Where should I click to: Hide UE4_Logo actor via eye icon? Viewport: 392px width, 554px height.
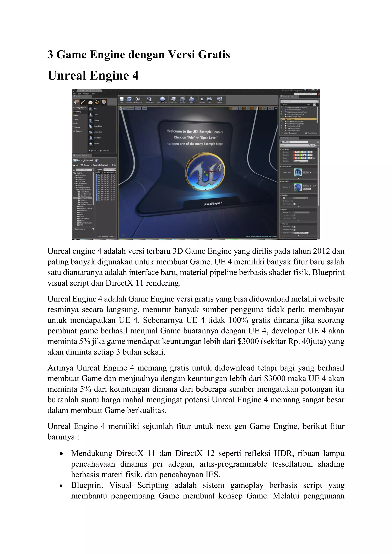point(282,119)
